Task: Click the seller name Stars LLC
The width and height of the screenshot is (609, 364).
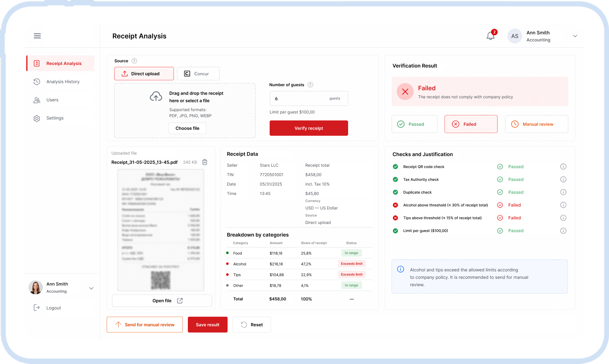Action: (x=269, y=165)
